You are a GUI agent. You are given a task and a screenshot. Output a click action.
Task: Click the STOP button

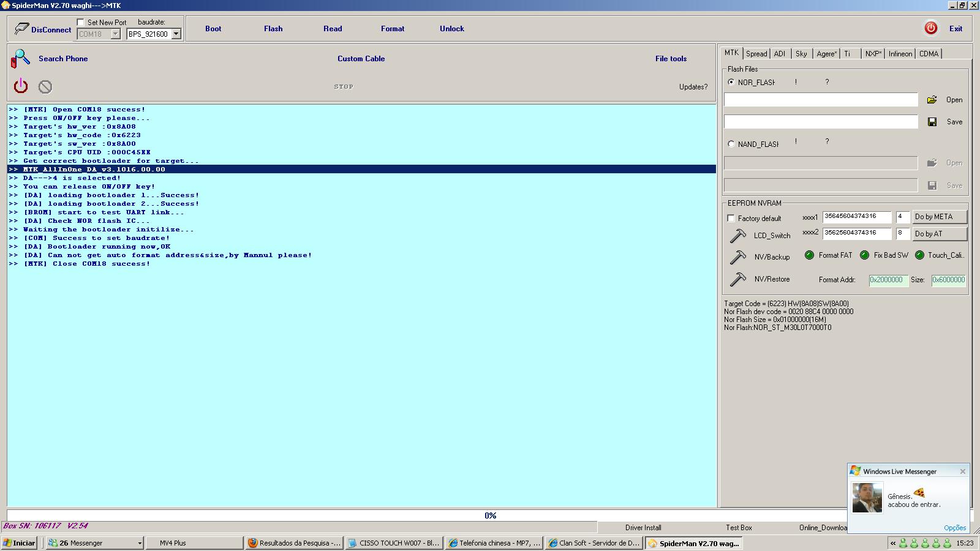pos(344,87)
